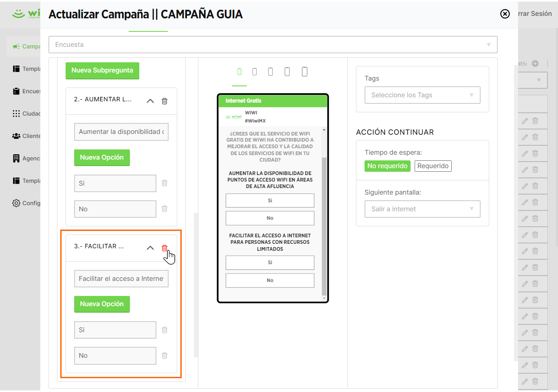This screenshot has width=558, height=392.
Task: Select the smallest phone preview size icon
Action: tap(239, 72)
